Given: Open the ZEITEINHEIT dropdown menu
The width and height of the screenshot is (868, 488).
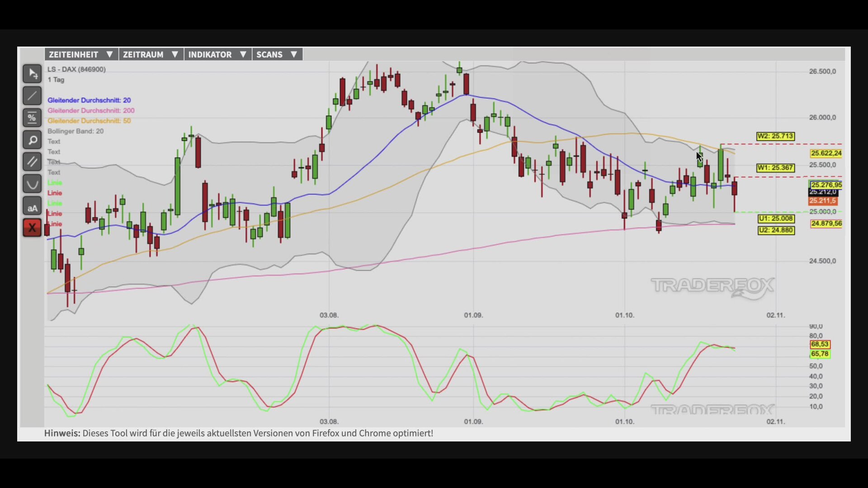Looking at the screenshot, I should point(81,55).
